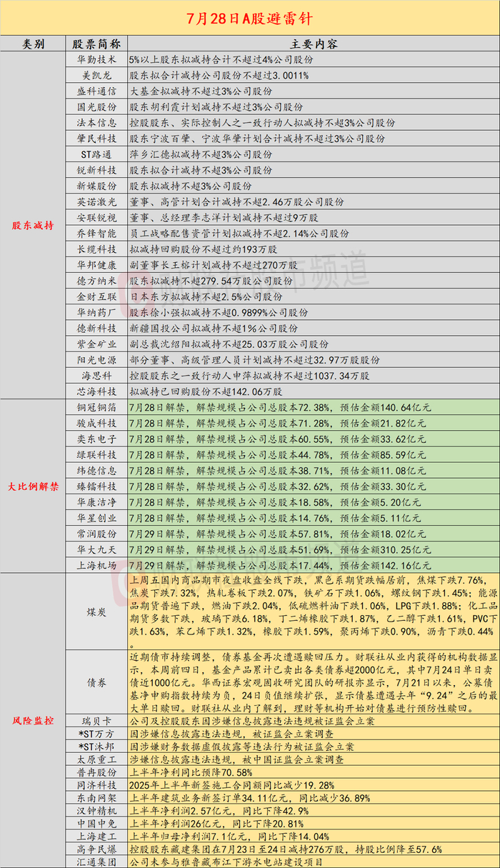Click the title 7月28日A股避雷针
Screen dimensions: 500x868
pyautogui.click(x=250, y=17)
